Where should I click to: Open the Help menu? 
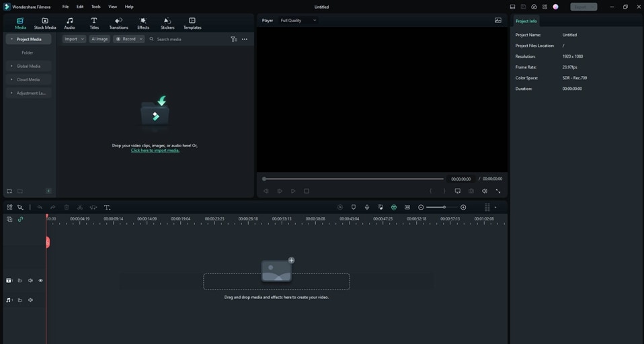tap(129, 7)
